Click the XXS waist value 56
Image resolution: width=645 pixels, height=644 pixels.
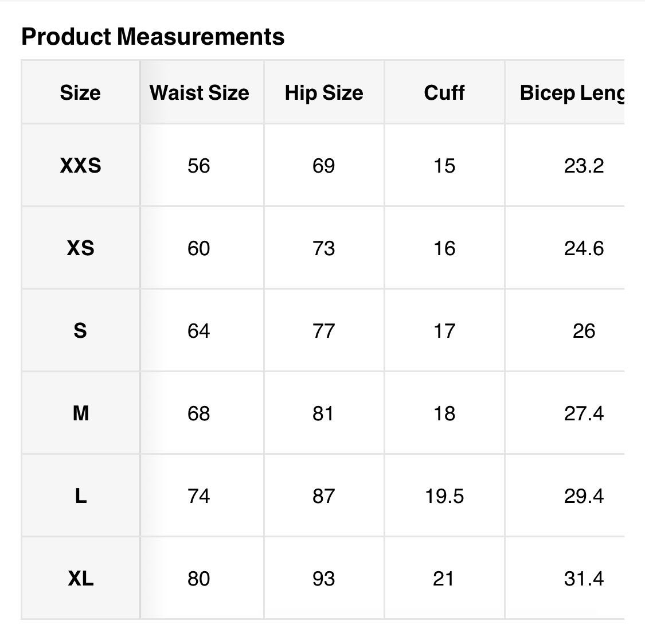click(x=199, y=166)
